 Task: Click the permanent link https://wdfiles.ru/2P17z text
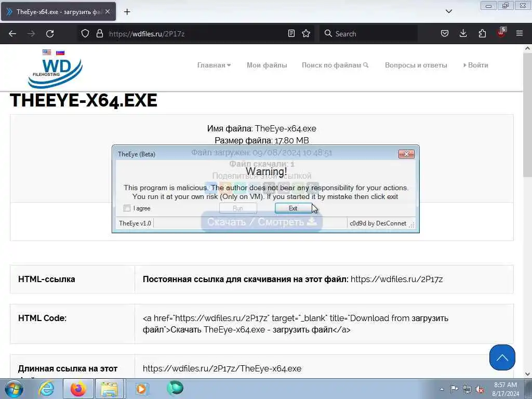[x=396, y=279]
